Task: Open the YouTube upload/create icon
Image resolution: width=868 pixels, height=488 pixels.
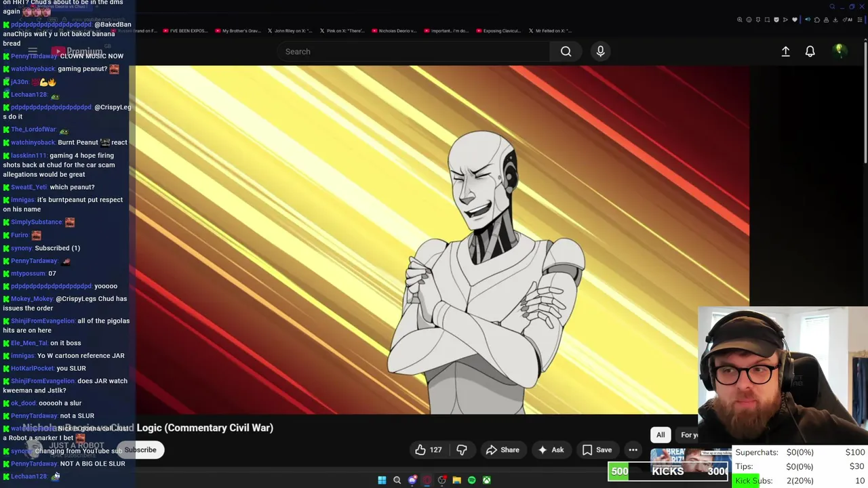Action: pos(785,52)
